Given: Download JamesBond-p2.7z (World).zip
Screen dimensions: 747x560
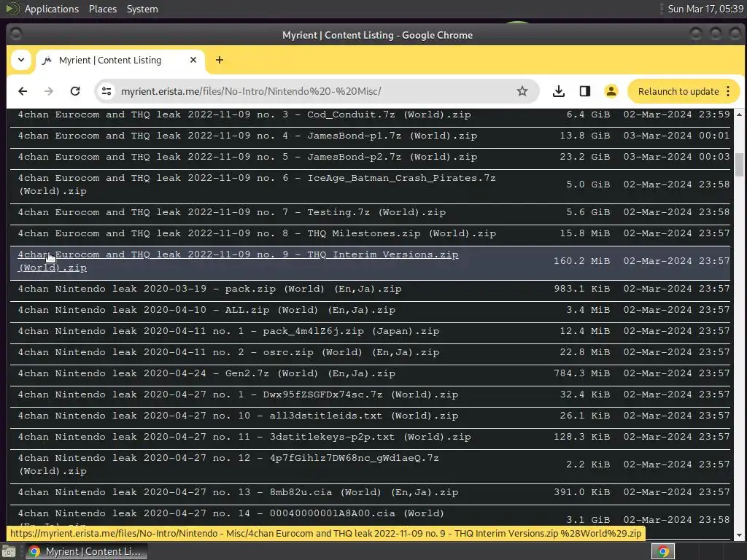Looking at the screenshot, I should (x=247, y=157).
